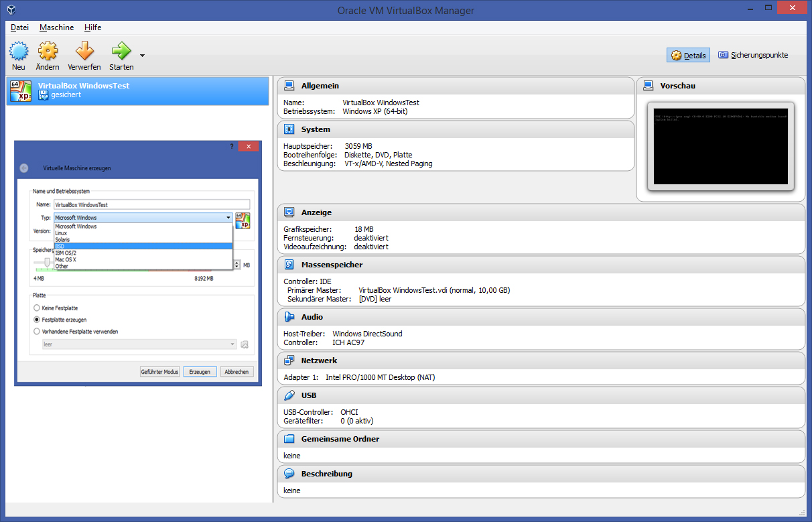Click the VM preview thumbnail
This screenshot has width=812, height=522.
[721, 145]
